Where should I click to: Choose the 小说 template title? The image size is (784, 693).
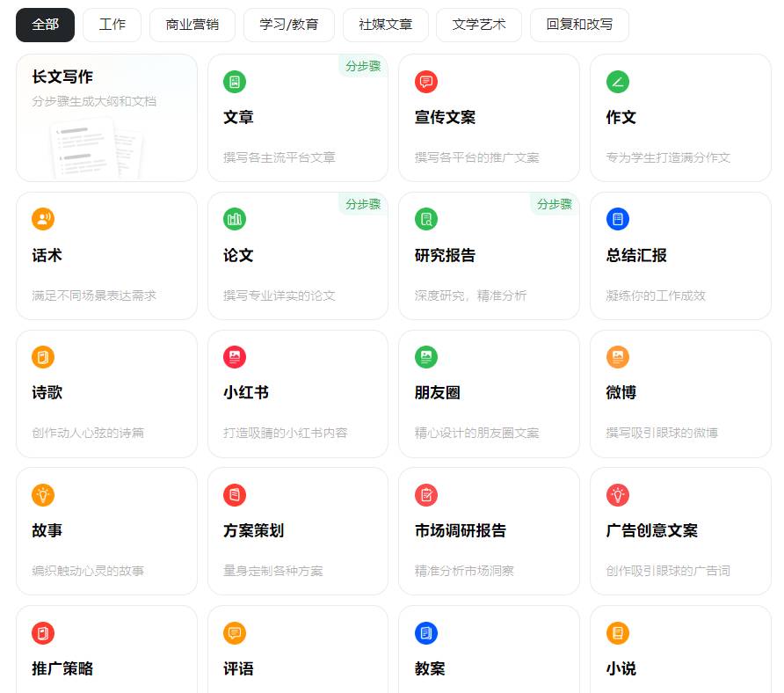[621, 668]
